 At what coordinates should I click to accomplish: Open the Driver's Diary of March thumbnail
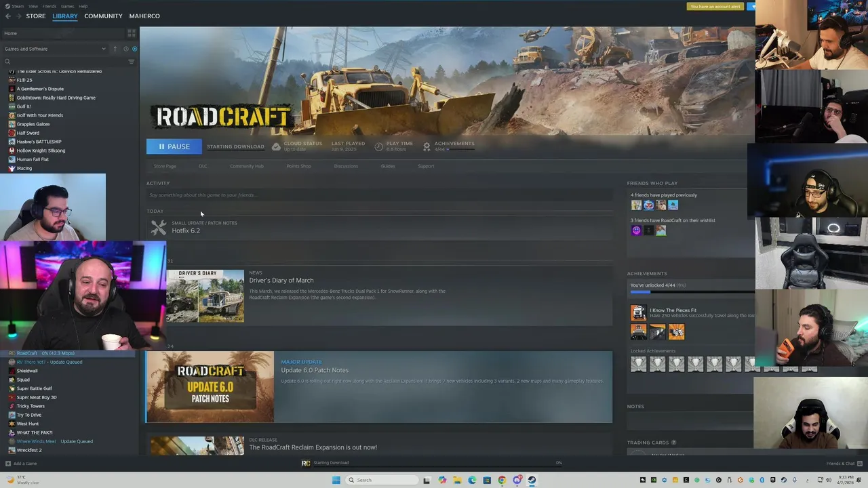(x=205, y=296)
